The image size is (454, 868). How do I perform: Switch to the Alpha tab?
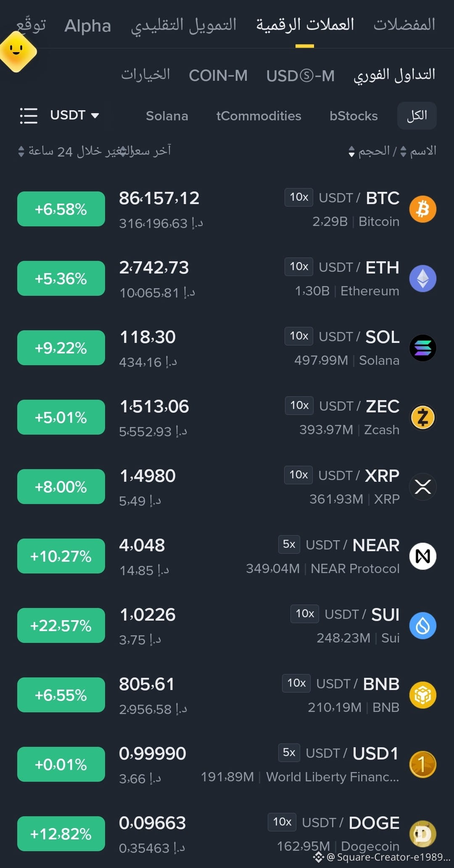pyautogui.click(x=87, y=26)
